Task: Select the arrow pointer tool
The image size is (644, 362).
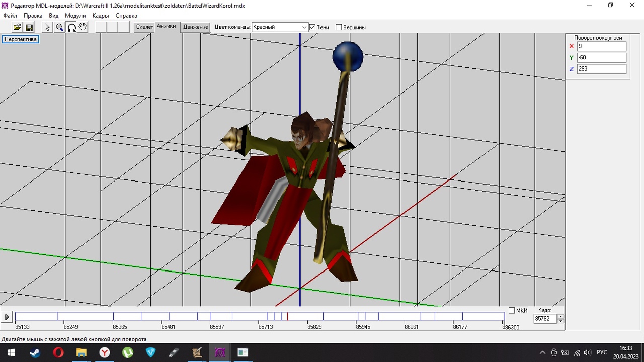Action: tap(47, 27)
